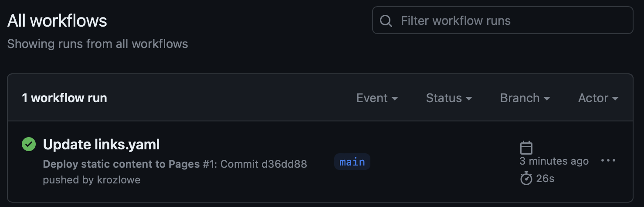Focus the Filter workflow runs field
The height and width of the screenshot is (207, 644).
click(x=510, y=21)
